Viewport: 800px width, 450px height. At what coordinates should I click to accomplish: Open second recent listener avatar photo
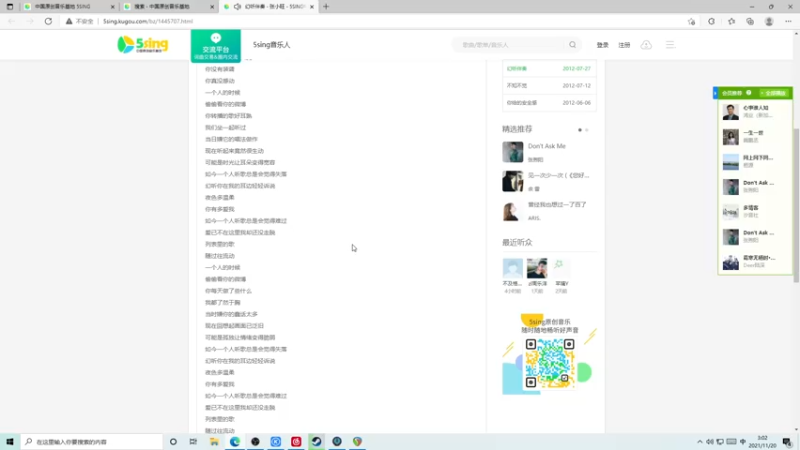click(x=537, y=268)
